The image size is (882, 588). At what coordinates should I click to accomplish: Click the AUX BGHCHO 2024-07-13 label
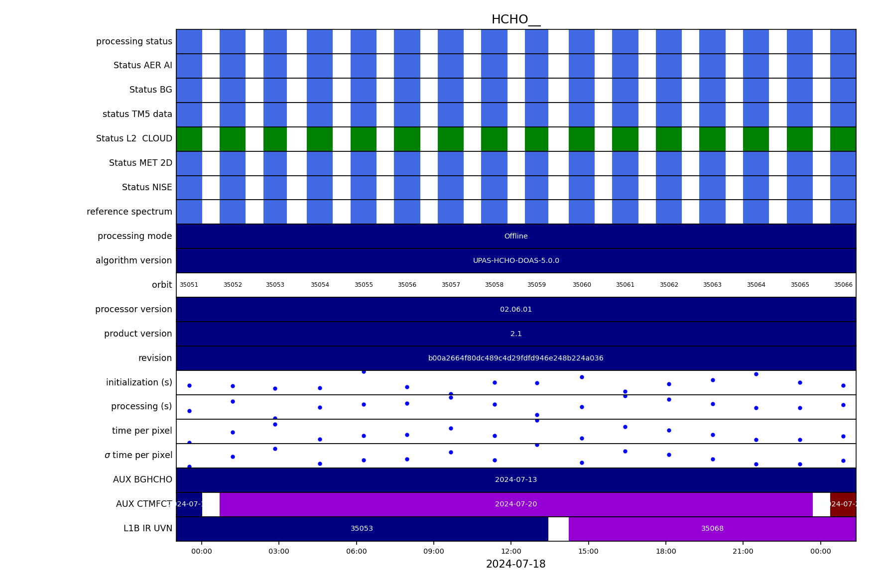515,479
